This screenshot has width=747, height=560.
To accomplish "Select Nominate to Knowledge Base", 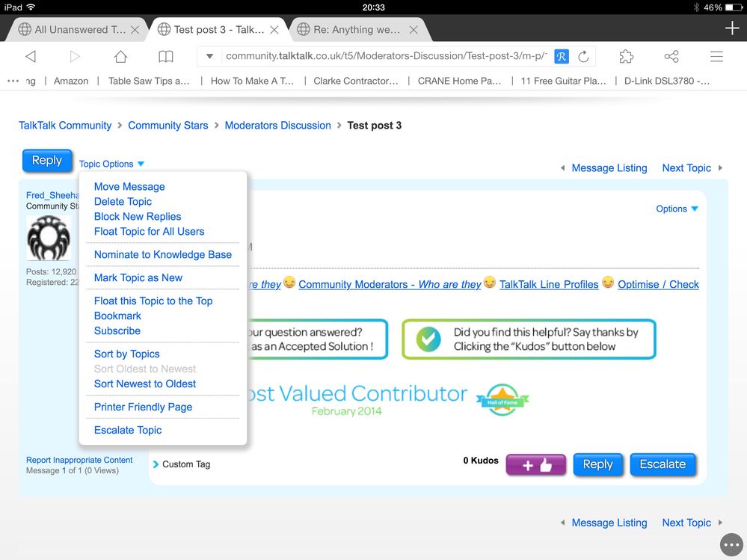I will click(163, 254).
